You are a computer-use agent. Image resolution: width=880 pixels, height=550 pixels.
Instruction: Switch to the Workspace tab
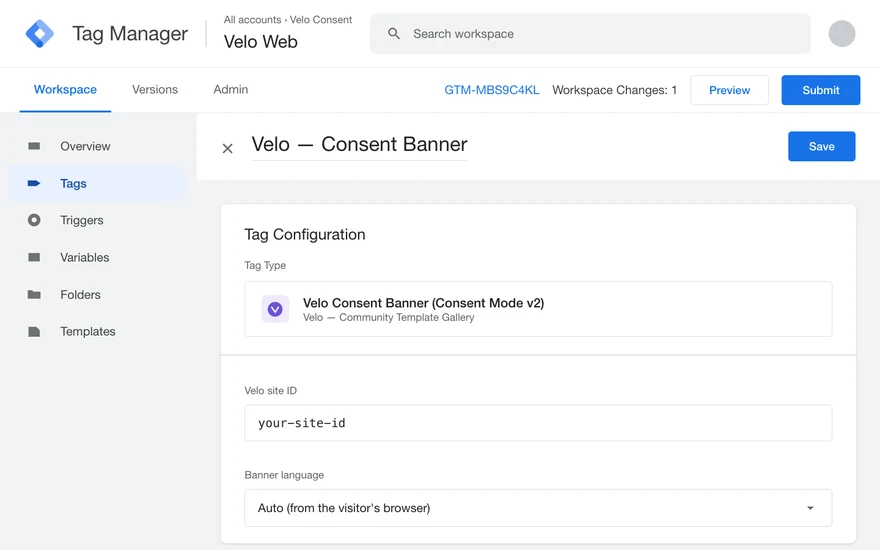coord(65,90)
